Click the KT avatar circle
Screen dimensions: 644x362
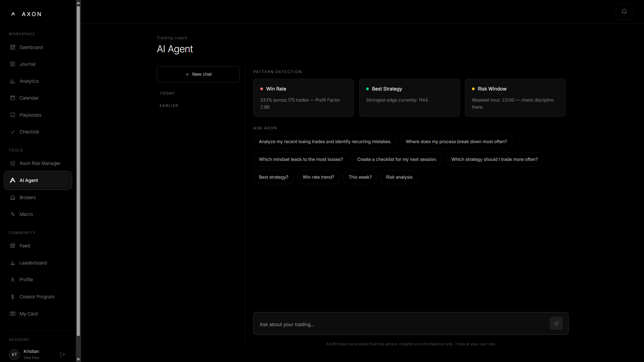14,354
